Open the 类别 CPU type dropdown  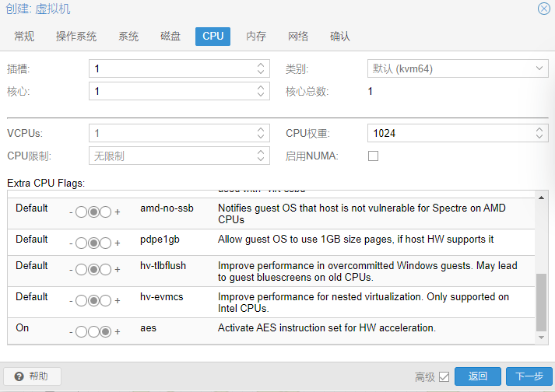(540, 68)
